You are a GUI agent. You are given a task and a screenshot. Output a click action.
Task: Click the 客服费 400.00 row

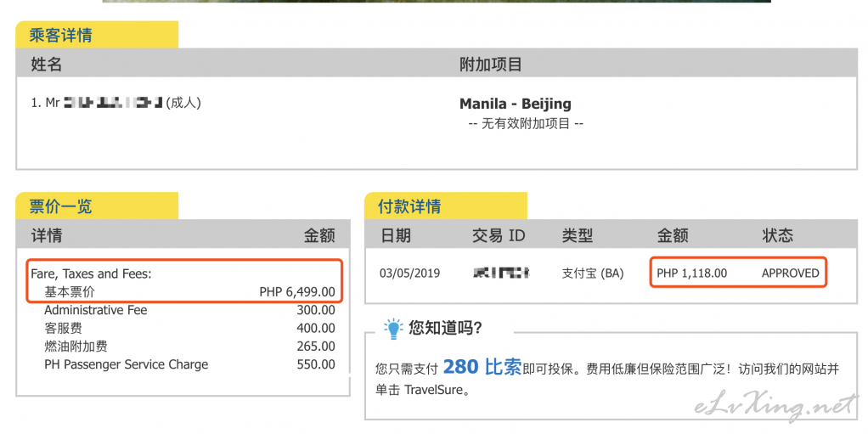coord(183,329)
